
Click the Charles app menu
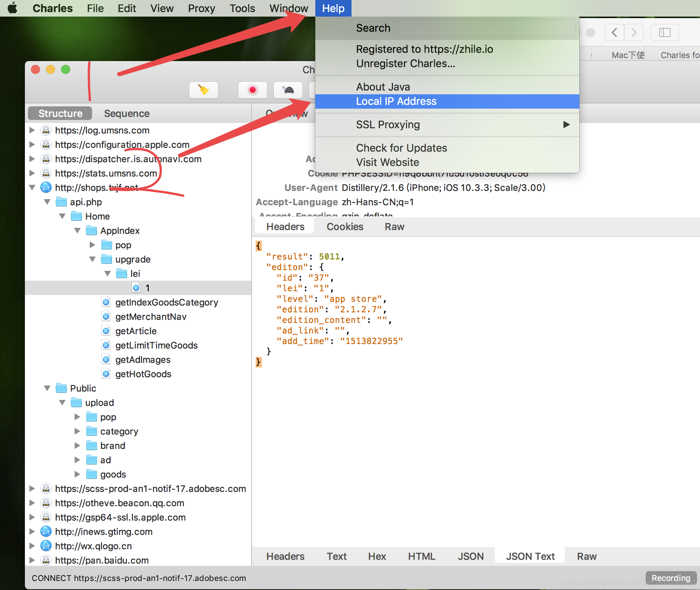click(52, 8)
